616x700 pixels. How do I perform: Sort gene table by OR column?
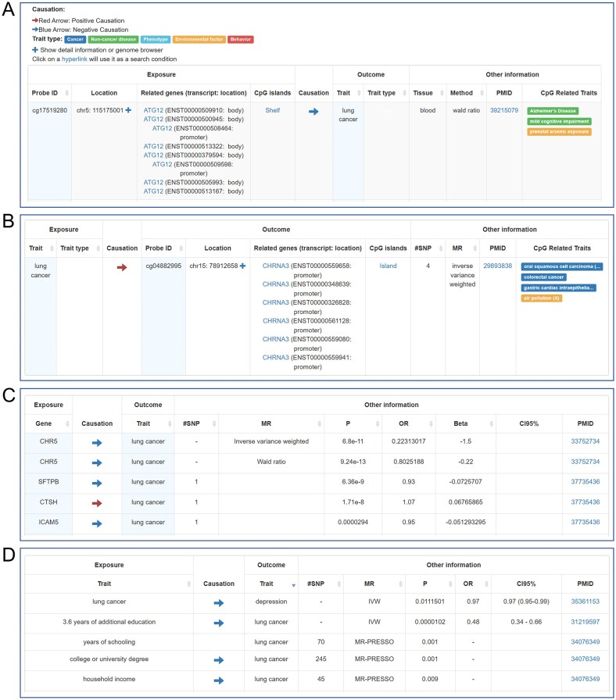(431, 423)
